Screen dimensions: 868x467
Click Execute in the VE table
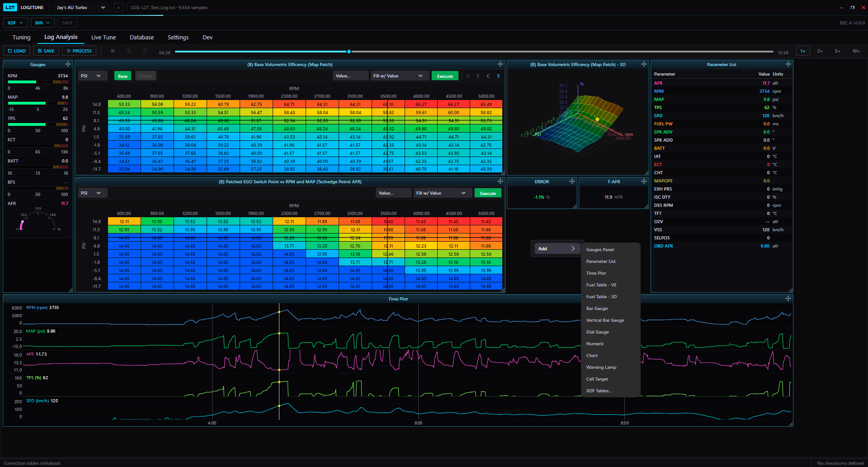[x=445, y=76]
